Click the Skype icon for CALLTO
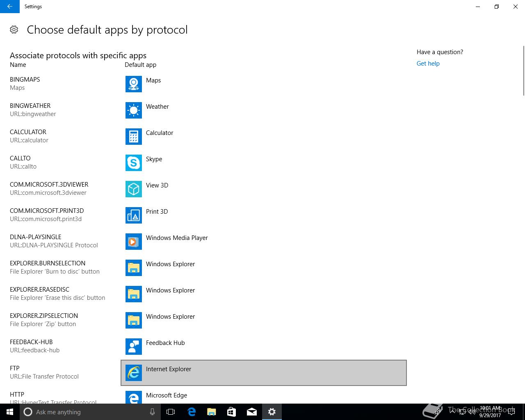The height and width of the screenshot is (420, 525). coord(134,163)
